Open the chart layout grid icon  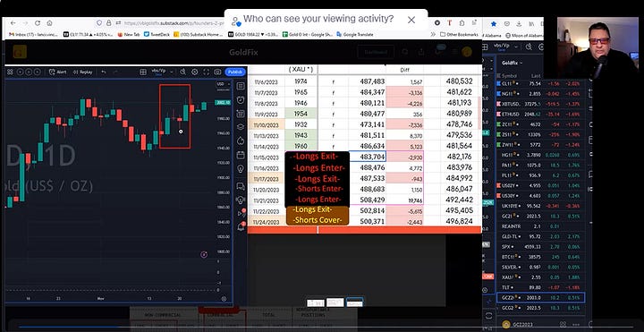pyautogui.click(x=143, y=72)
